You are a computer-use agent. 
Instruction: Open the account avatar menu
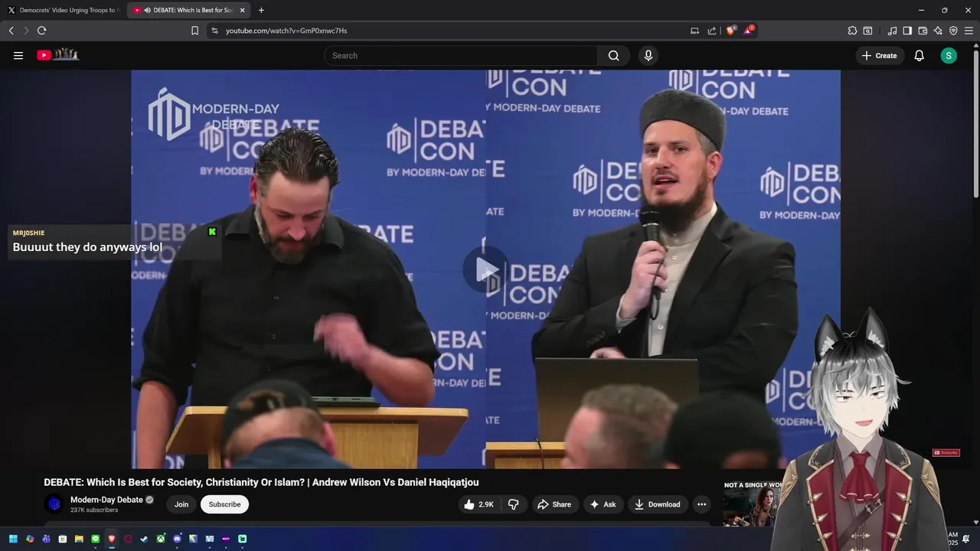[x=949, y=55]
